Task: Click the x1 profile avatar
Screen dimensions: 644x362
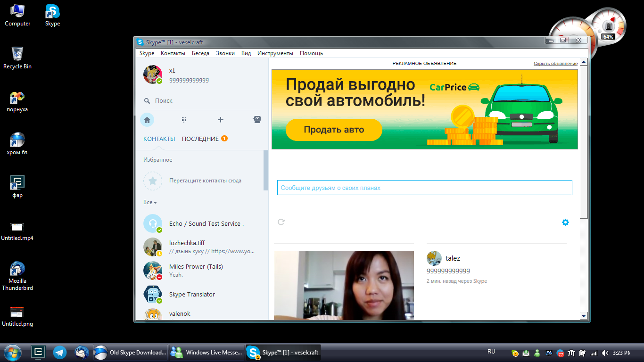Action: 153,75
